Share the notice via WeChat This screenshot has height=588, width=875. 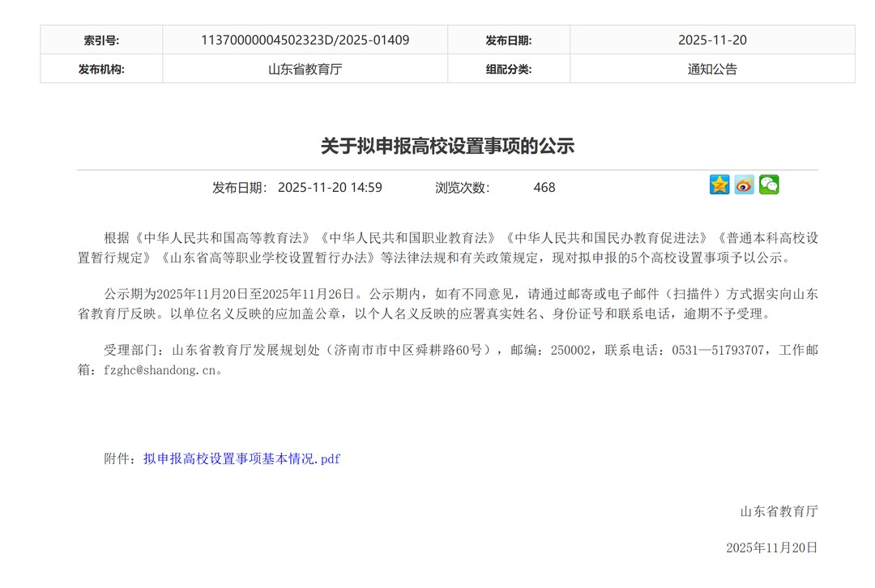coord(769,185)
